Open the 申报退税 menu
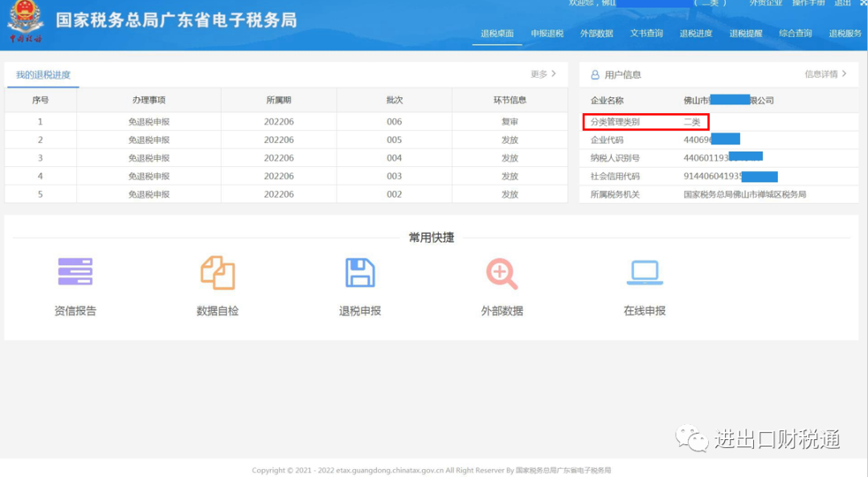The width and height of the screenshot is (868, 477). (547, 33)
